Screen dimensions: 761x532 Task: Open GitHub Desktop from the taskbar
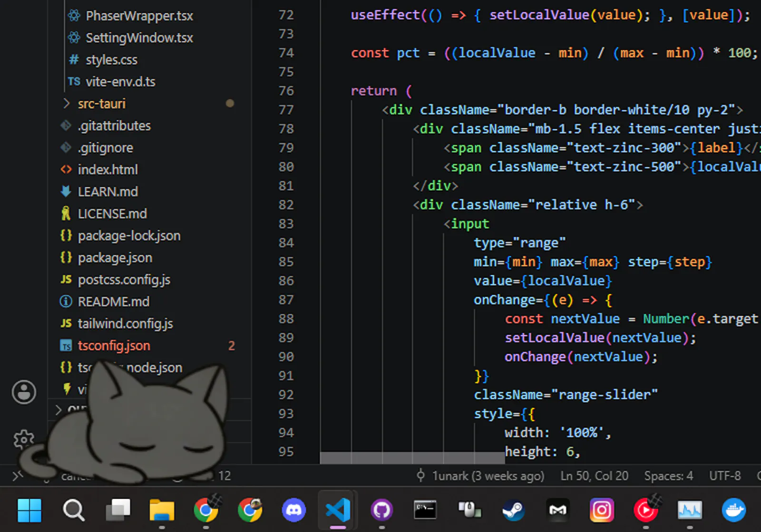pyautogui.click(x=381, y=510)
